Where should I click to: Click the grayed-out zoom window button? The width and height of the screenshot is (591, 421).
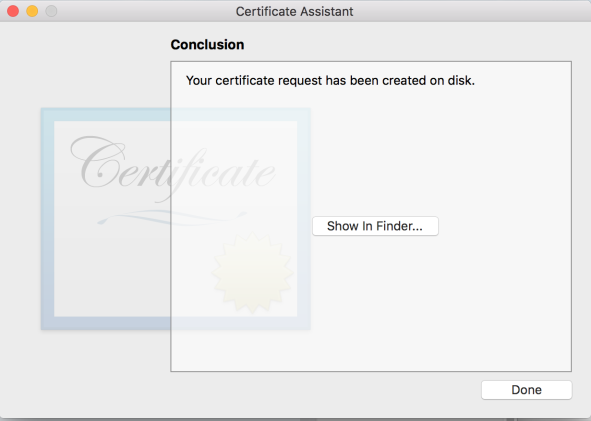click(51, 11)
